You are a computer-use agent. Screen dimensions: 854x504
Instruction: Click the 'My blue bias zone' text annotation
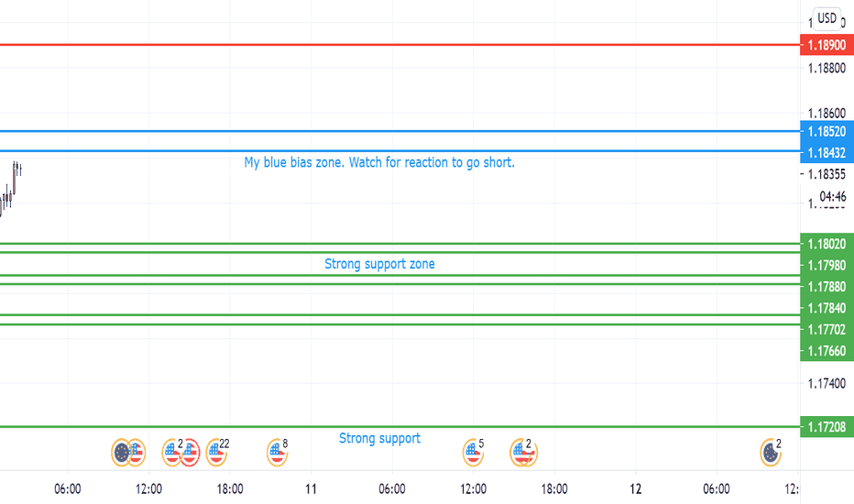[x=379, y=162]
